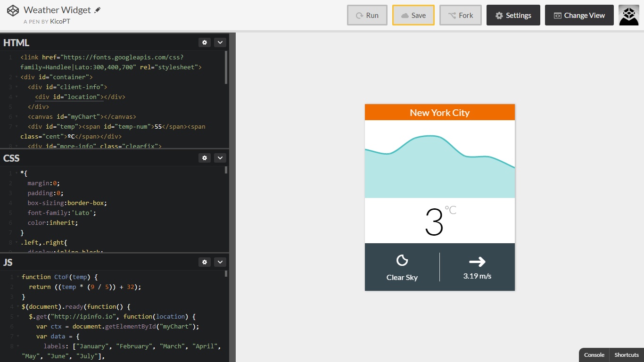The height and width of the screenshot is (362, 644).
Task: Fork the Weather Widget pen
Action: pyautogui.click(x=460, y=15)
